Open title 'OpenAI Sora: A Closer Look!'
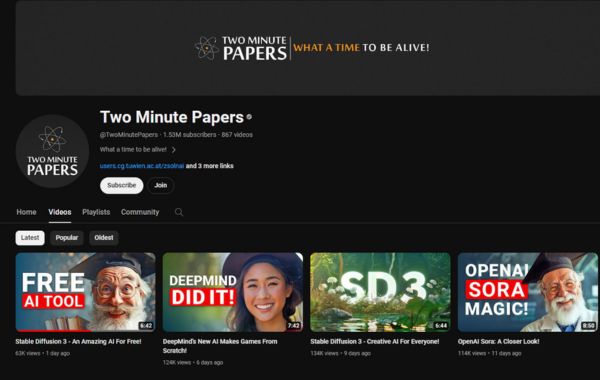600x380 pixels. pyautogui.click(x=499, y=341)
